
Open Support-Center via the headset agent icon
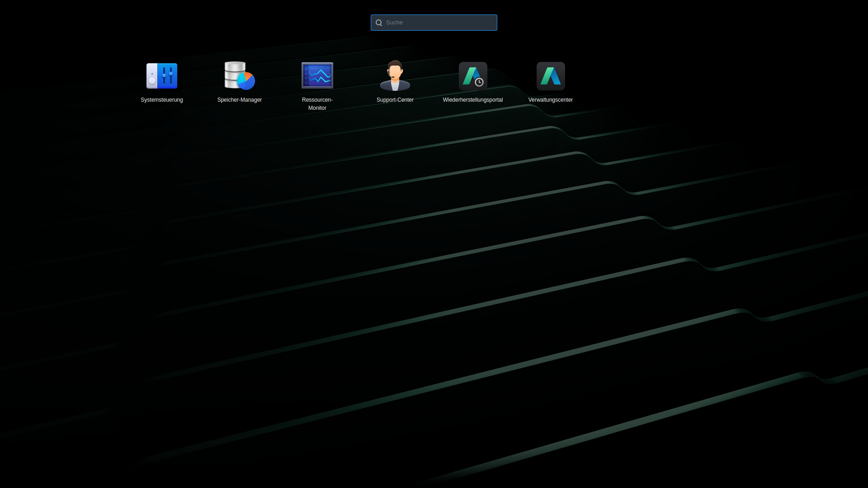[395, 75]
